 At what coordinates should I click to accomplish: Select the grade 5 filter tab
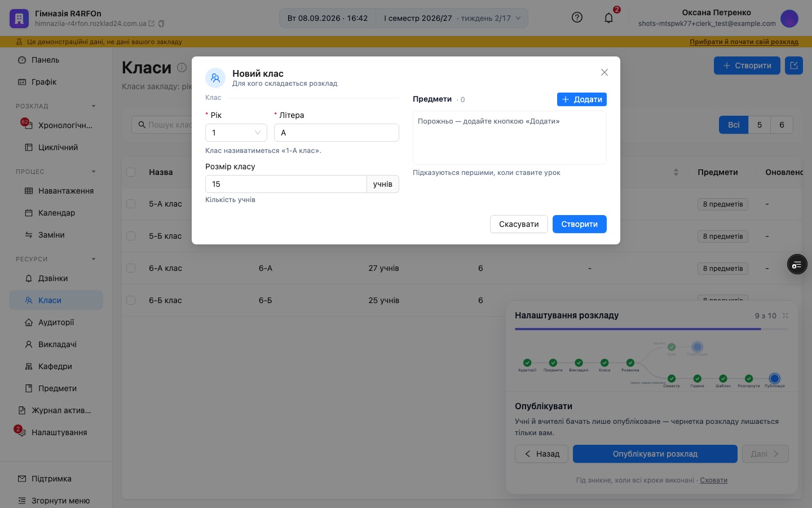[x=760, y=125]
